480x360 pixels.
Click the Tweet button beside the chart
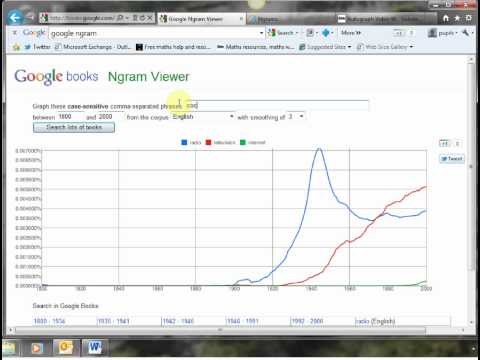452,159
